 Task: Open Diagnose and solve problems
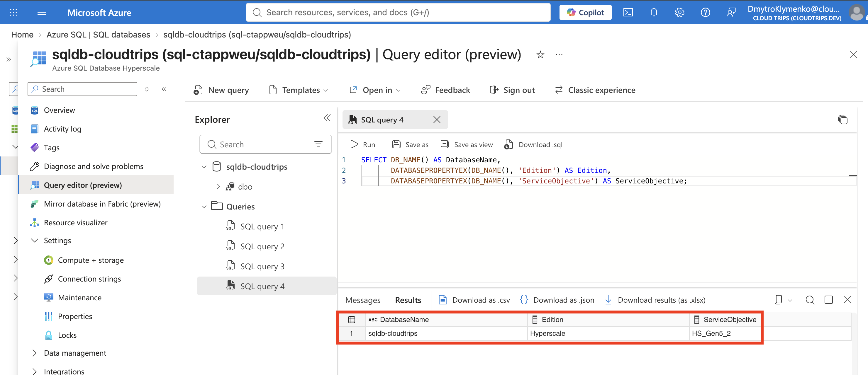(x=93, y=166)
